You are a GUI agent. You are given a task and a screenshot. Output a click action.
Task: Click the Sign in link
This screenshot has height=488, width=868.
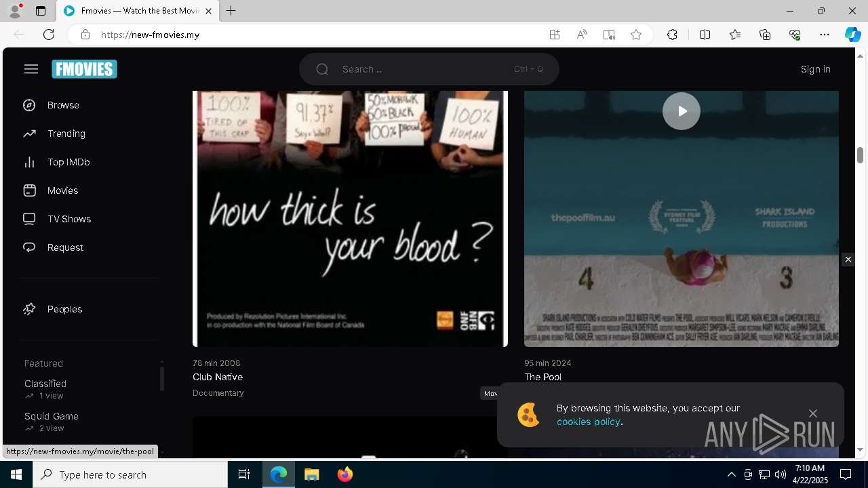click(815, 69)
